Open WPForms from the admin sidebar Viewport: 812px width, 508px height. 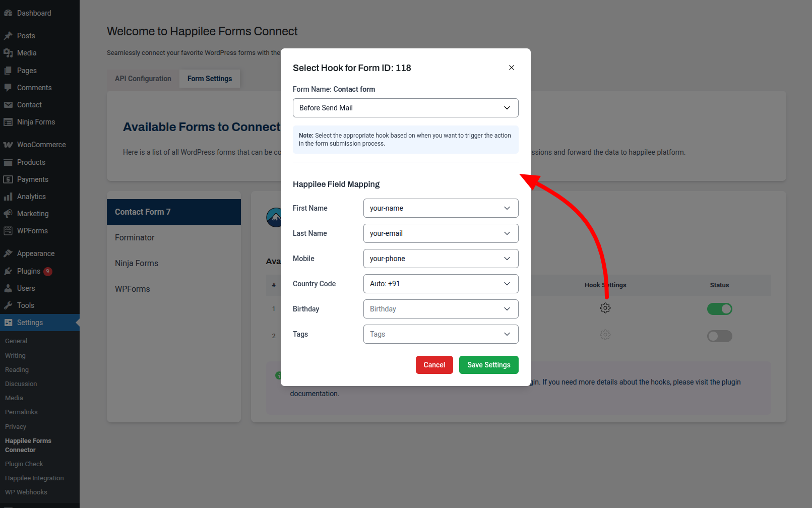pos(32,230)
